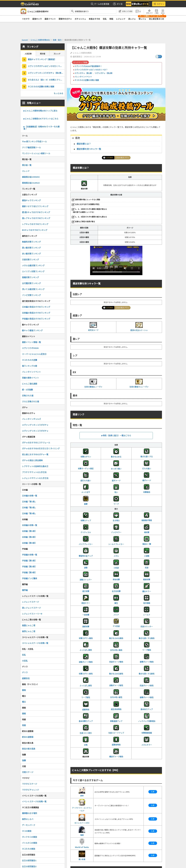Viewport: 186px width, 868px height.
Task: Click the ログイン button
Action: pyautogui.click(x=159, y=4)
